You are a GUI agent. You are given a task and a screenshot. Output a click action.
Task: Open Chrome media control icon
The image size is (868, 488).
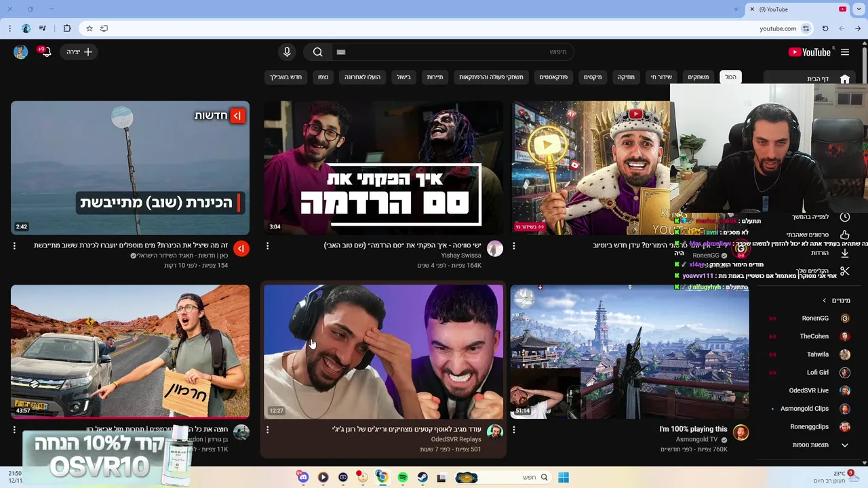click(x=43, y=28)
